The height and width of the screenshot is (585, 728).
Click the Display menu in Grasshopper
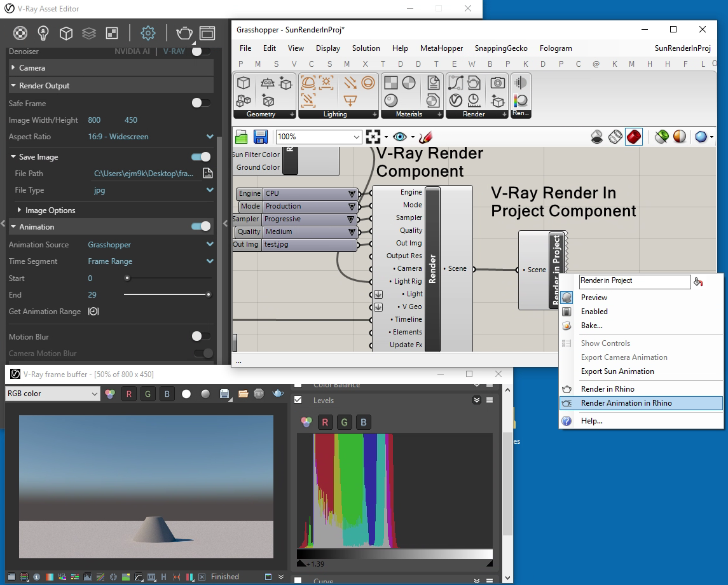point(328,48)
